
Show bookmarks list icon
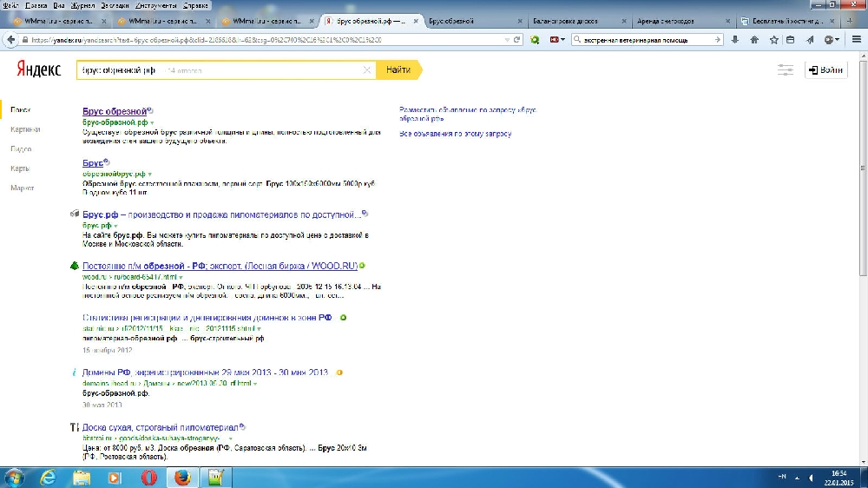pyautogui.click(x=791, y=40)
